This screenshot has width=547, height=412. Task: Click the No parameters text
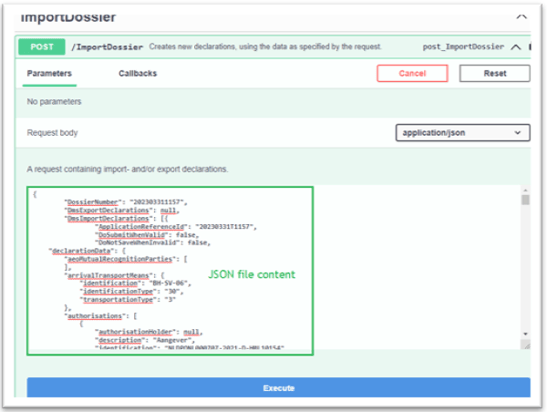pyautogui.click(x=54, y=102)
